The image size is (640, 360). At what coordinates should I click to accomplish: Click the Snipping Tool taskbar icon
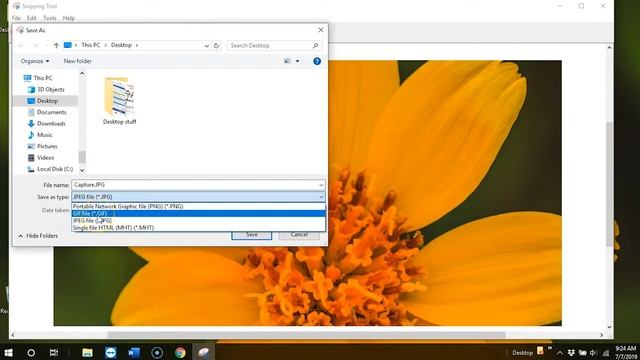click(x=203, y=353)
